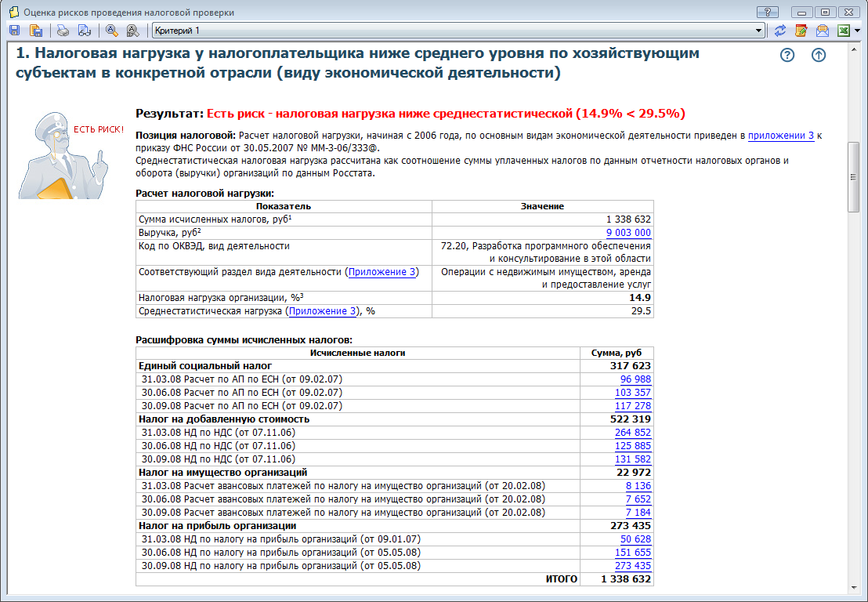Select the section header Единый социальный налог
Image resolution: width=868 pixels, height=602 pixels.
204,366
